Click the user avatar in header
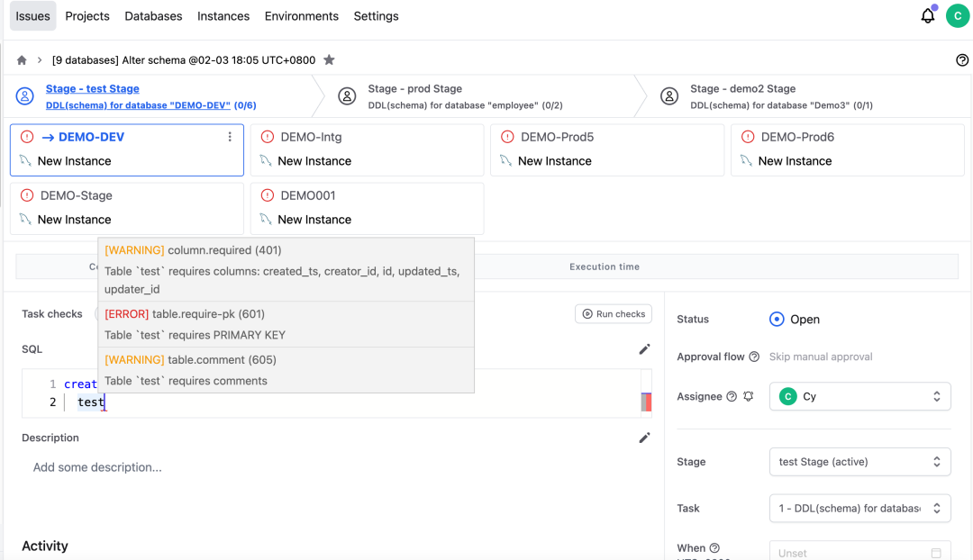Viewport: 973px width, 560px height. (x=957, y=16)
